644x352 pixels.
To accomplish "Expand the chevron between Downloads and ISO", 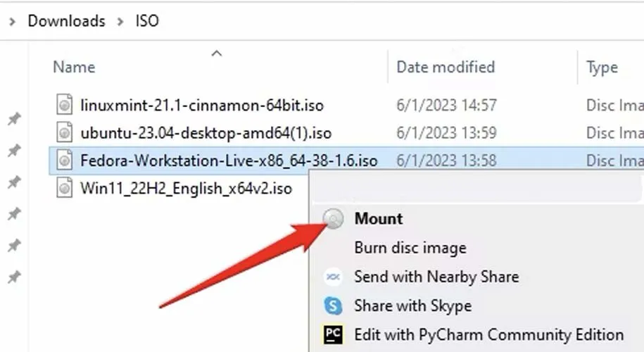I will click(120, 21).
